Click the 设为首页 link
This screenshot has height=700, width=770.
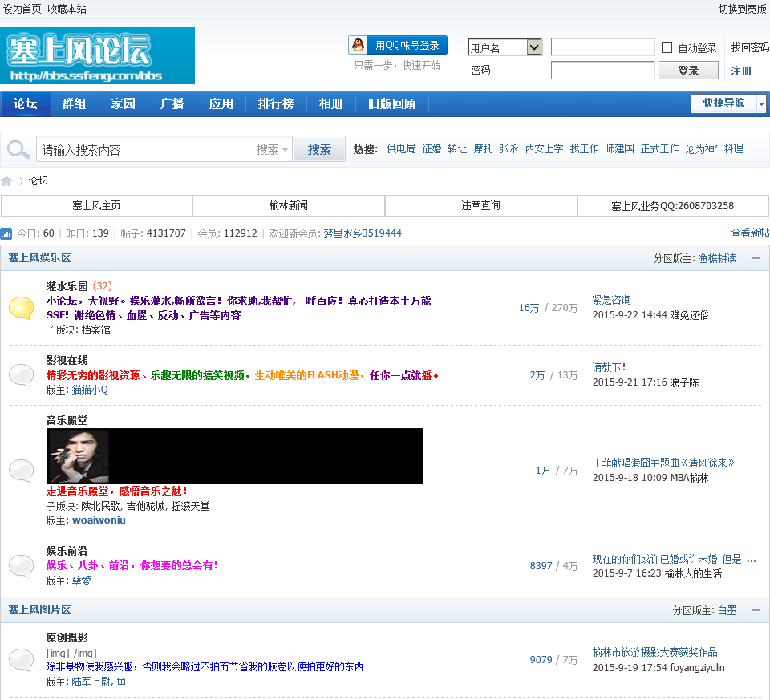[x=22, y=9]
